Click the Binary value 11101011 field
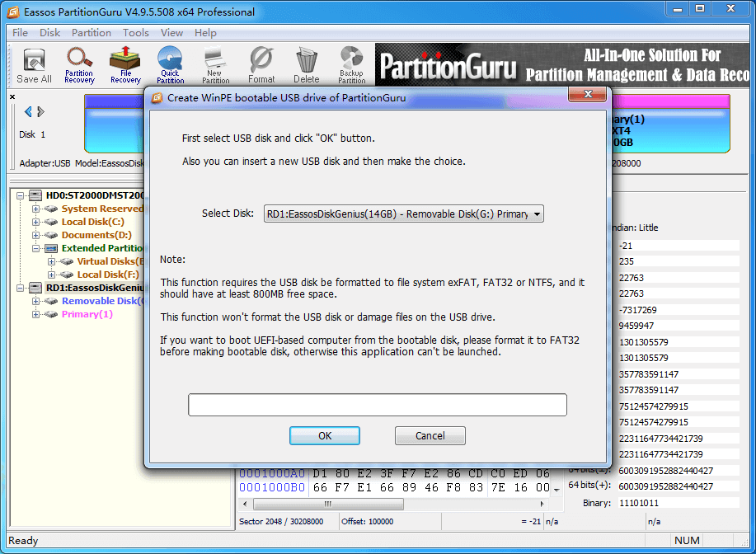Viewport: 756px width, 554px height. pyautogui.click(x=679, y=503)
